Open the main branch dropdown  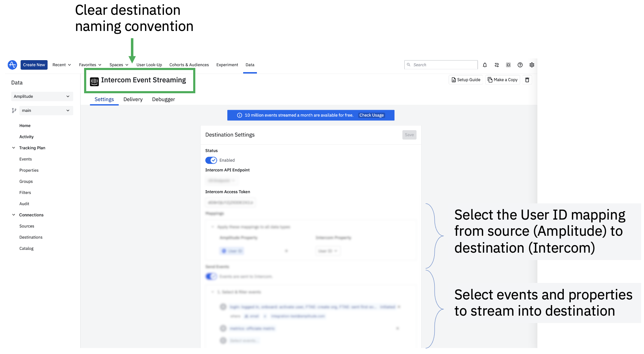point(46,110)
